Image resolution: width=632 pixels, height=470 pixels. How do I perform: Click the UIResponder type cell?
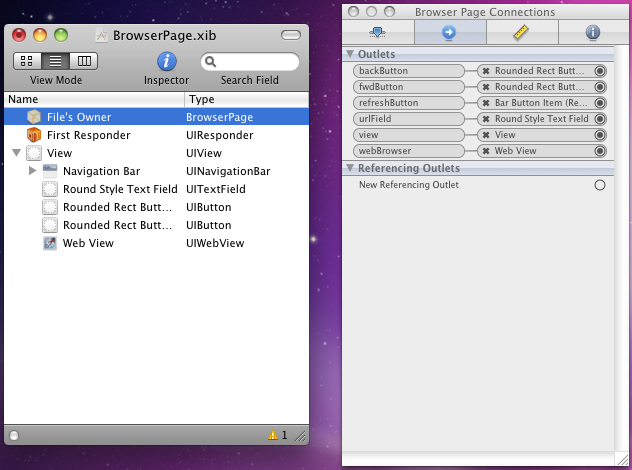(x=220, y=135)
